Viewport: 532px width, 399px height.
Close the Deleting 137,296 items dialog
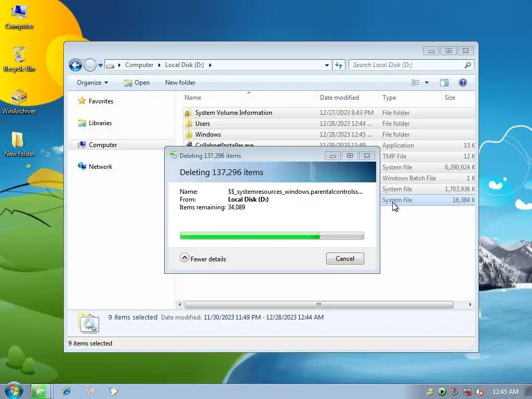367,156
